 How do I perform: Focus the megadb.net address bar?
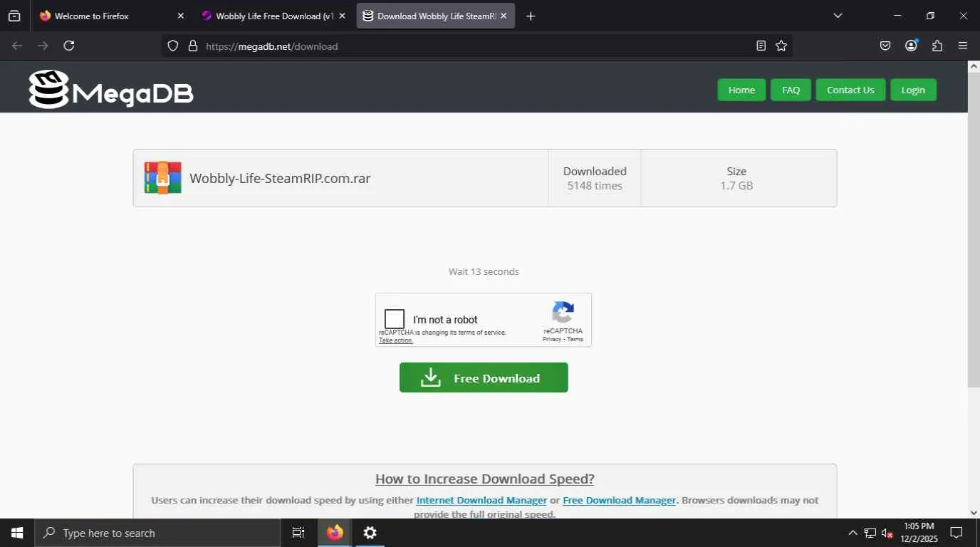point(477,46)
